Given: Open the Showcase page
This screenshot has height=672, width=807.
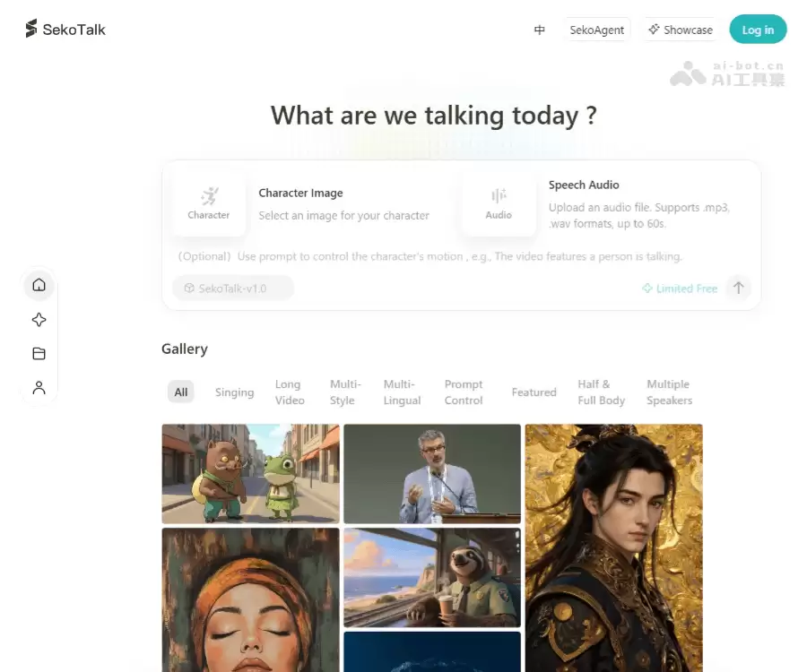Looking at the screenshot, I should (681, 30).
